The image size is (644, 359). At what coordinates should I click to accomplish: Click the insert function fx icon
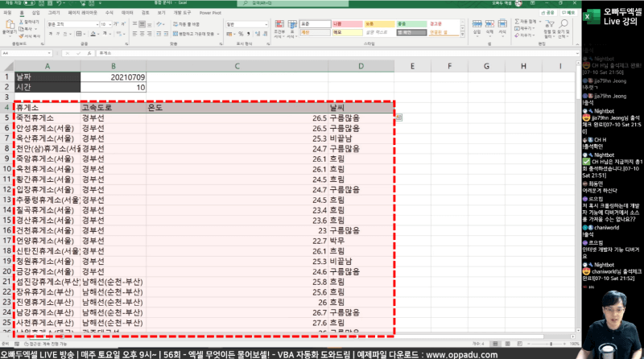point(89,53)
